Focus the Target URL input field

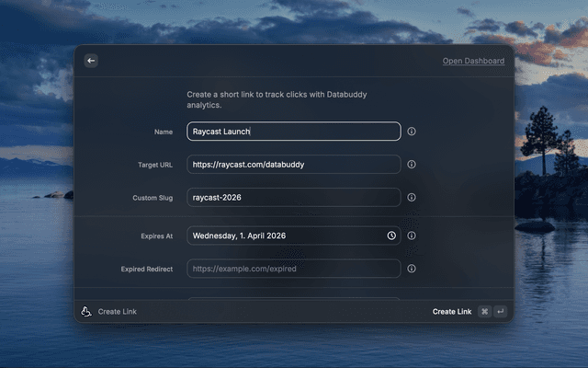click(293, 165)
